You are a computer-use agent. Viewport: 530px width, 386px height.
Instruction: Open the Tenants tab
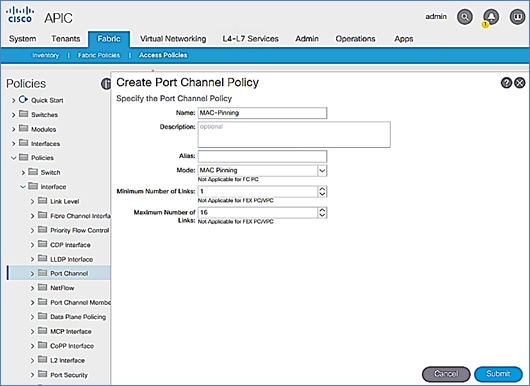(66, 39)
